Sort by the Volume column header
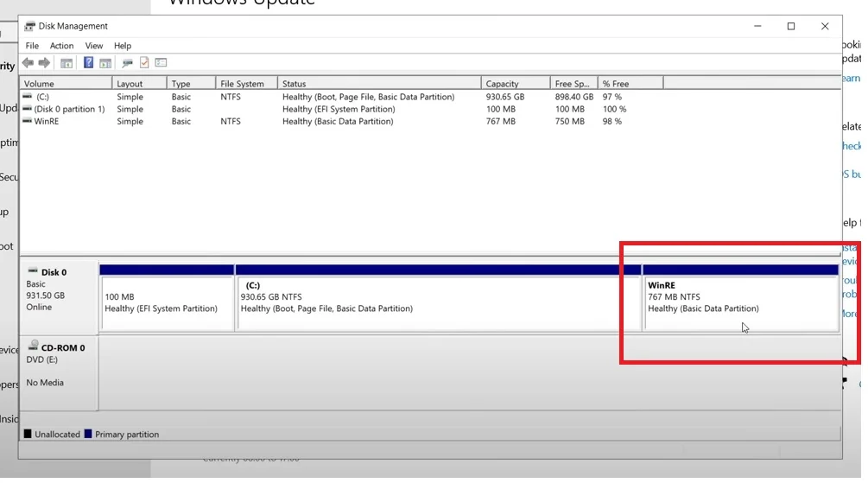This screenshot has height=483, width=868. click(66, 84)
